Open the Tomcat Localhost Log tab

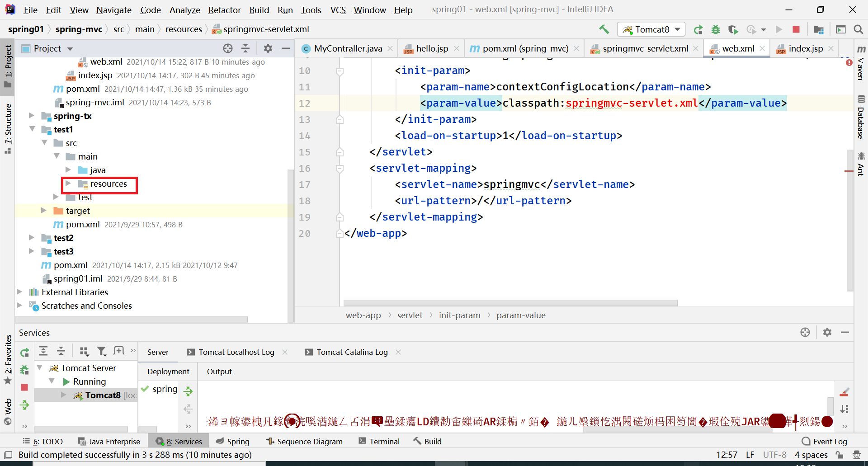tap(236, 352)
